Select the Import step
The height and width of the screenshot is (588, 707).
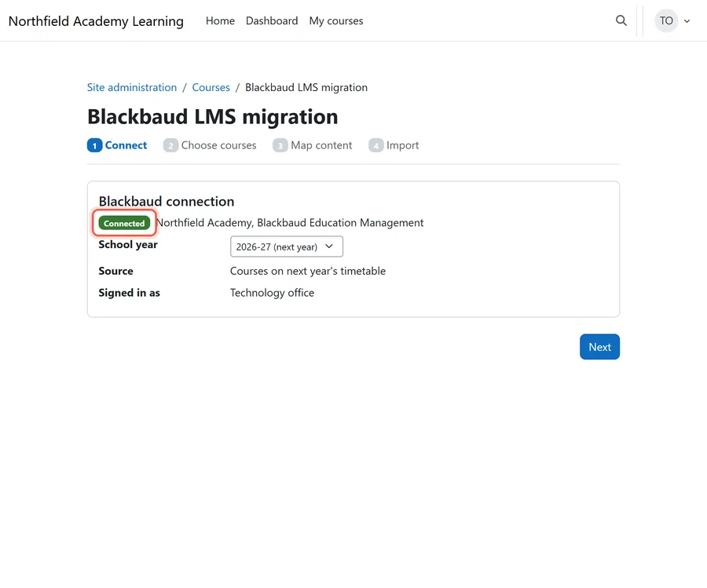tap(394, 145)
